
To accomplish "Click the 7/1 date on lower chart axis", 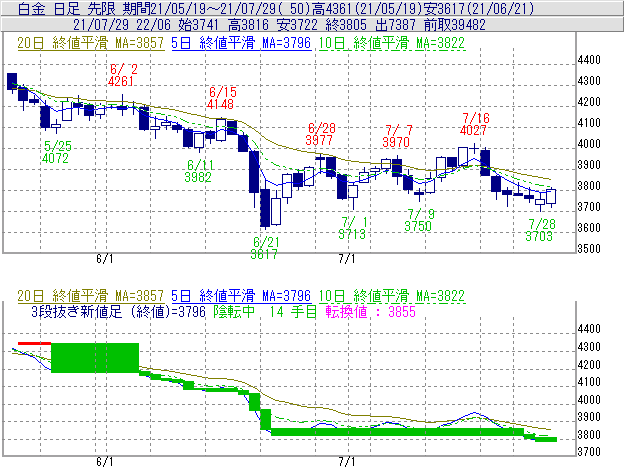I will (x=347, y=462).
